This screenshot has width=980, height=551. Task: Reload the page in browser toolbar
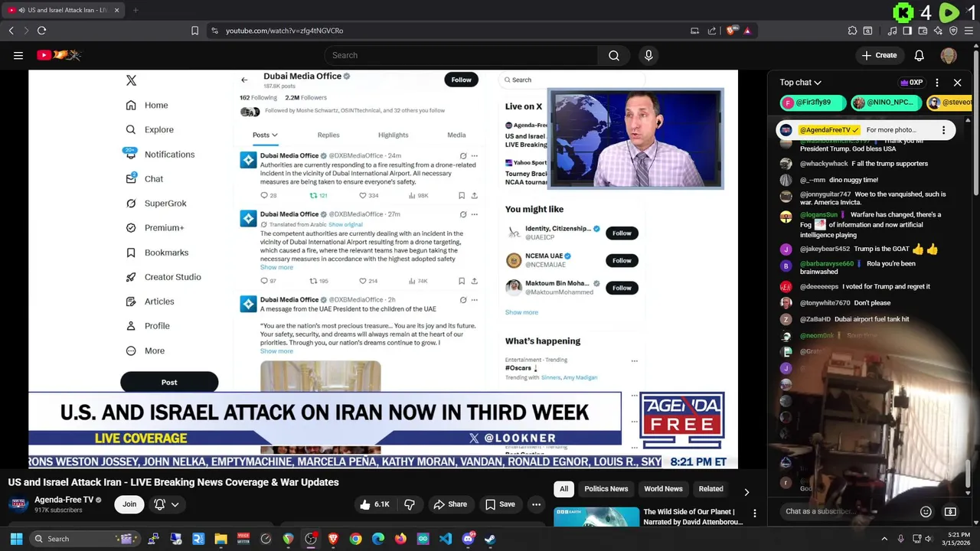coord(41,31)
